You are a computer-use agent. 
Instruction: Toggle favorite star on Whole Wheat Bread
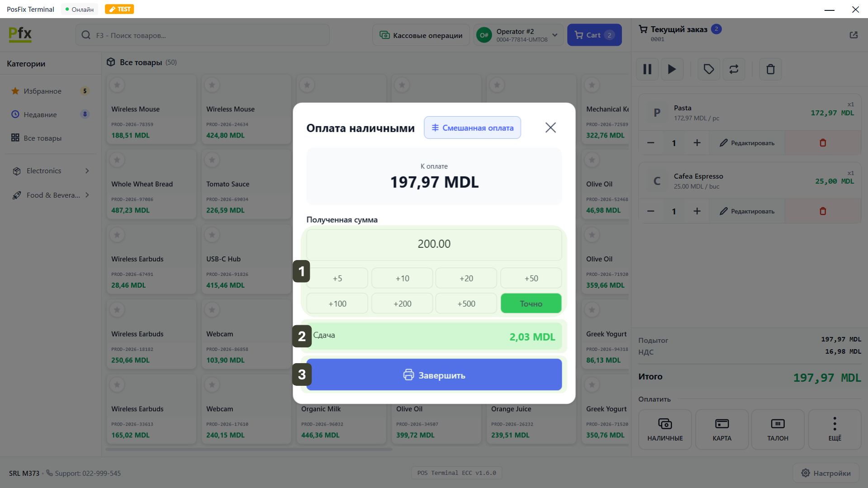tap(117, 160)
